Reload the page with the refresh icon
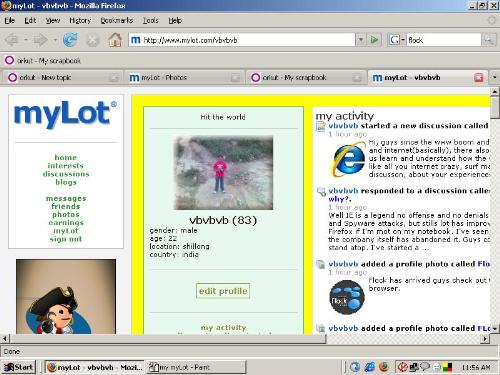 (70, 40)
